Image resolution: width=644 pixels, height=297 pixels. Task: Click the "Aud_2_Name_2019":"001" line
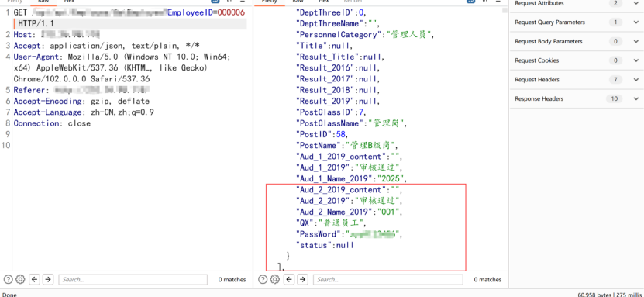pos(349,212)
